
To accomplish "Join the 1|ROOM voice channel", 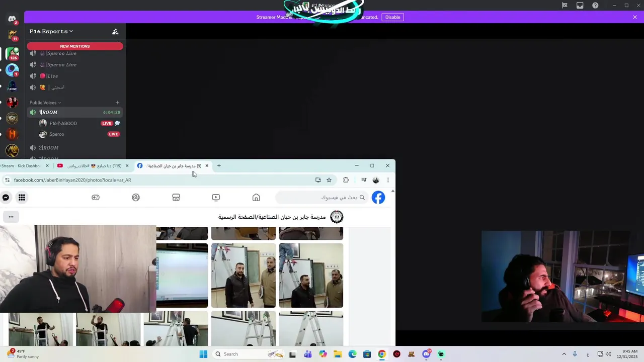I will 75,112.
